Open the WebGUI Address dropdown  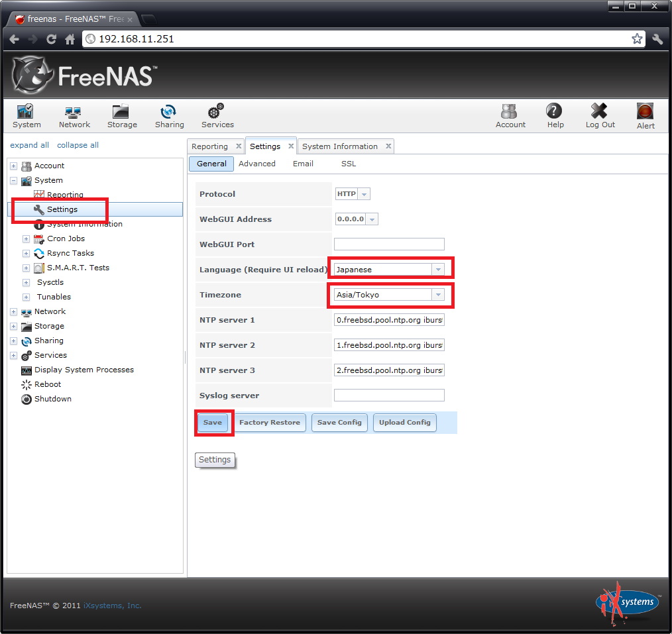pos(372,219)
